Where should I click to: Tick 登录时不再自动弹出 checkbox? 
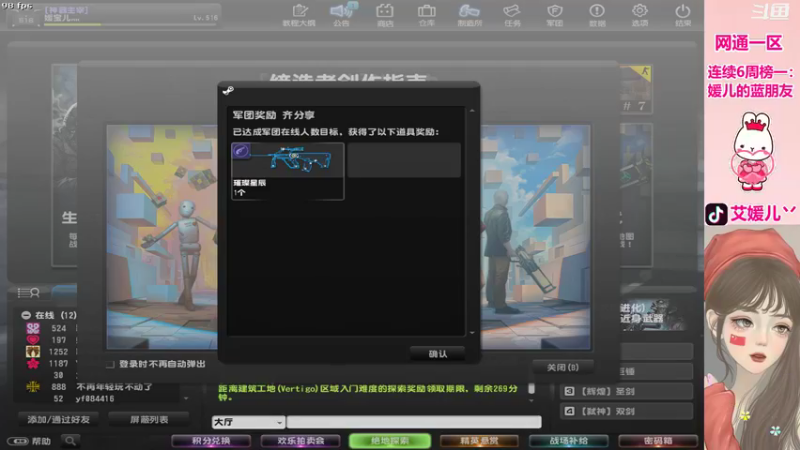pyautogui.click(x=110, y=364)
